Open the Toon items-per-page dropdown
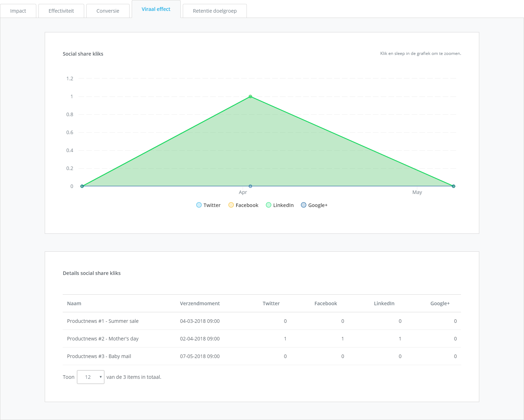Screen dimensions: 524x420 [91, 377]
